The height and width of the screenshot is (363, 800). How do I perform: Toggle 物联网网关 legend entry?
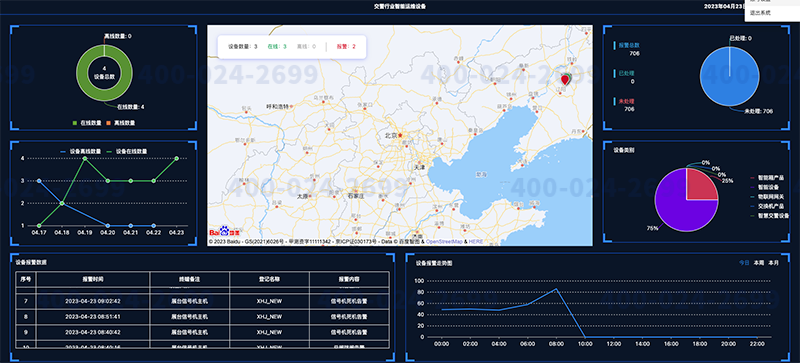point(767,197)
